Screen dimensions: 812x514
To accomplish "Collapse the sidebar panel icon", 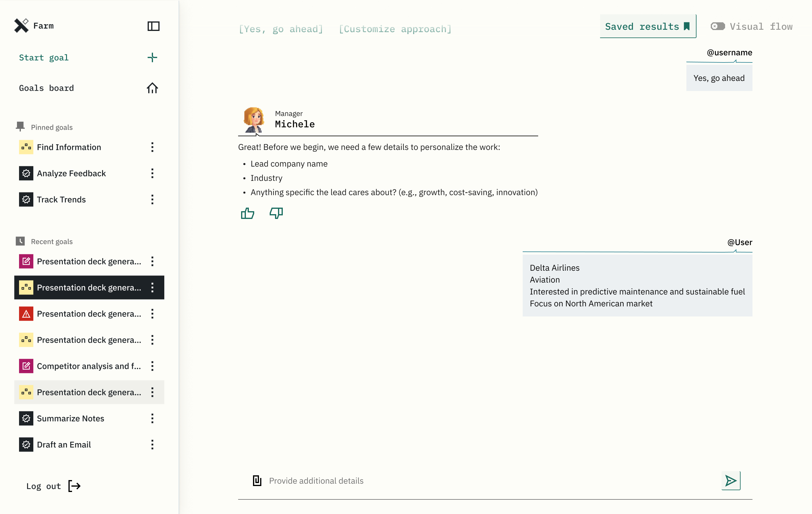I will (x=153, y=26).
